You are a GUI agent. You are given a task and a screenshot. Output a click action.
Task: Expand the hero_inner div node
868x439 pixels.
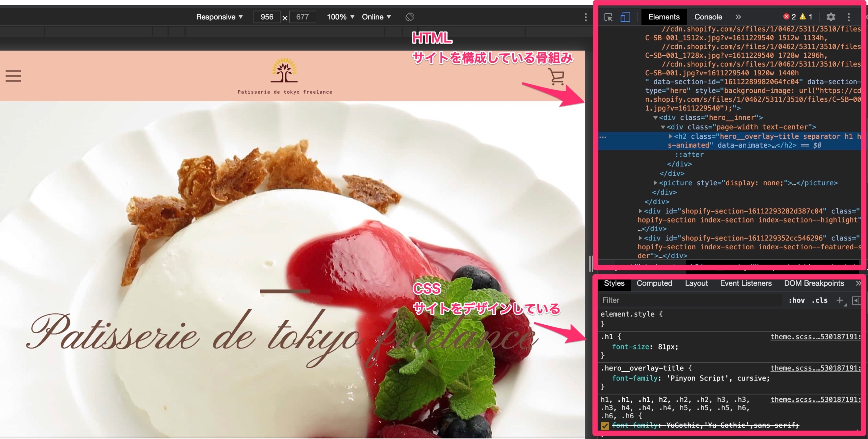pos(655,118)
